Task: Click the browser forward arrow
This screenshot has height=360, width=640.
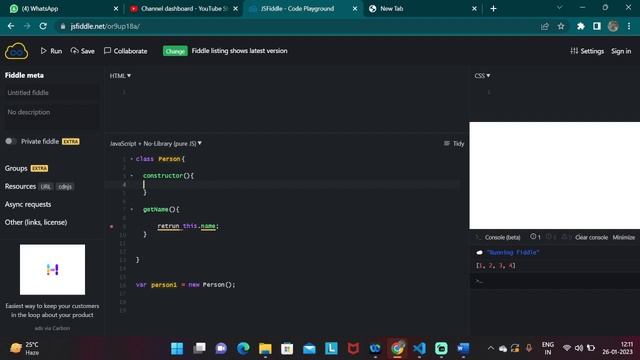Action: click(27, 26)
